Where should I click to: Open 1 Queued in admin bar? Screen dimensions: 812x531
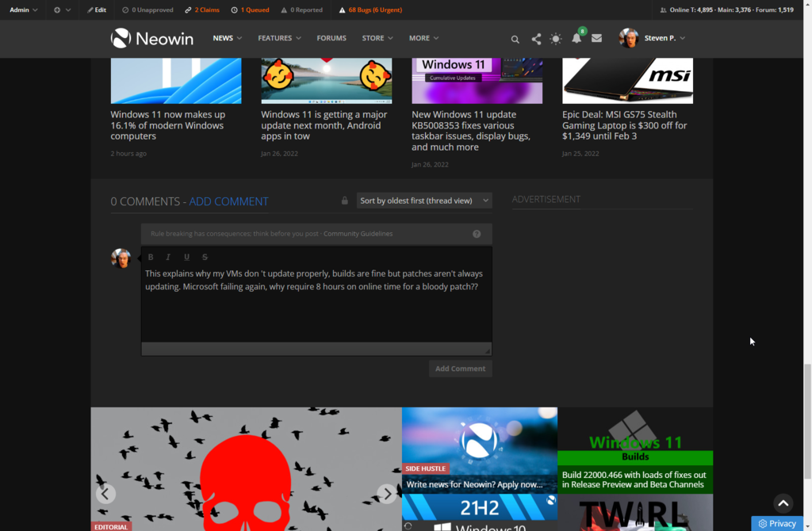[x=250, y=10]
